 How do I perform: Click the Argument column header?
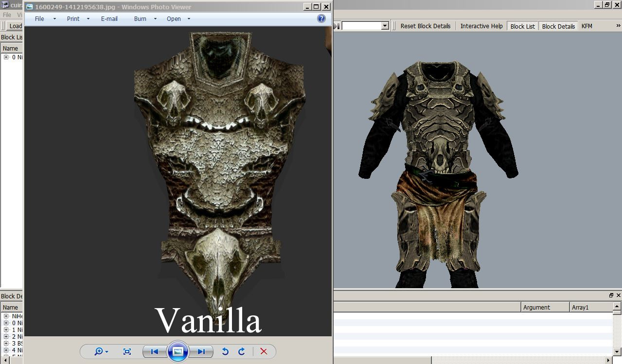pyautogui.click(x=545, y=307)
